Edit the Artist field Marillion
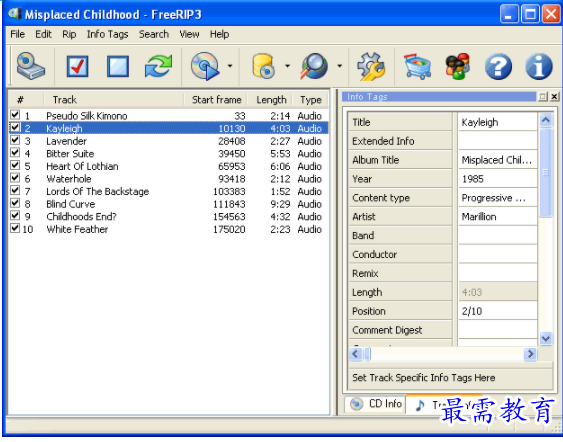 498,217
